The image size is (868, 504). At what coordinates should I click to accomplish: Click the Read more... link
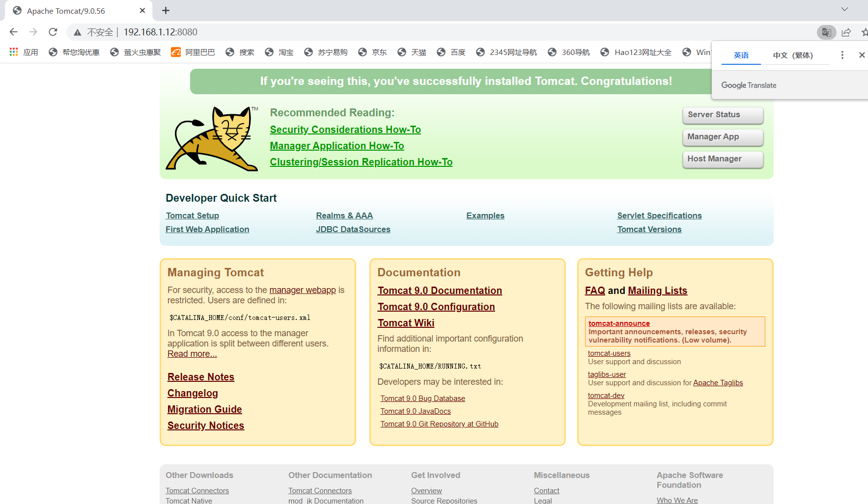[x=192, y=354]
